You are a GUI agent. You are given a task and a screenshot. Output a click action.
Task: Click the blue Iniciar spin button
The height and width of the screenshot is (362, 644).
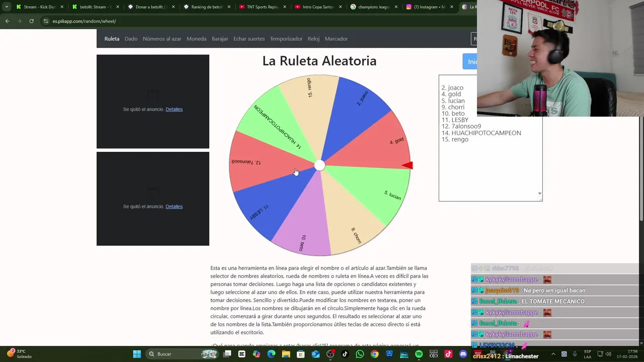point(470,61)
